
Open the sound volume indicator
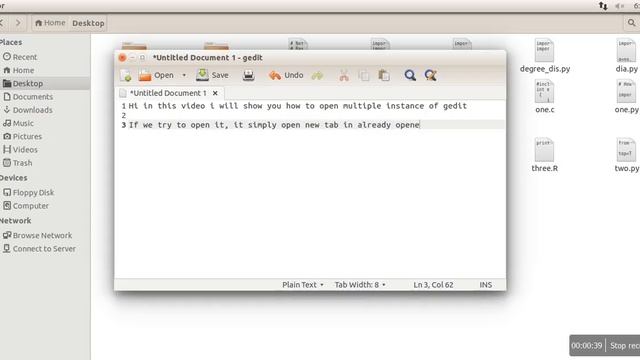point(620,6)
